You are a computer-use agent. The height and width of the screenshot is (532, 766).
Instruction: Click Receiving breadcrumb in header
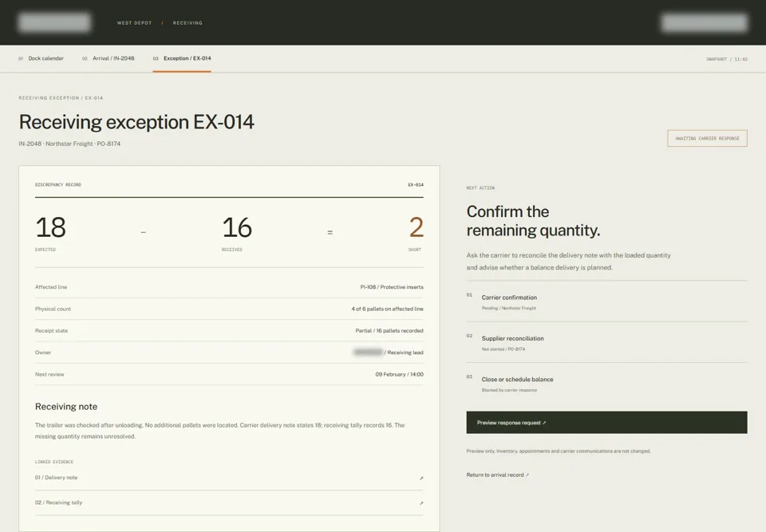188,23
